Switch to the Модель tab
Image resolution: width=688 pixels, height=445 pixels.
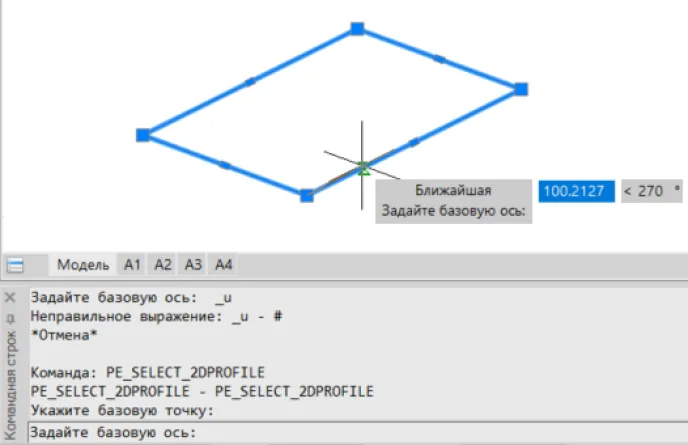(82, 265)
